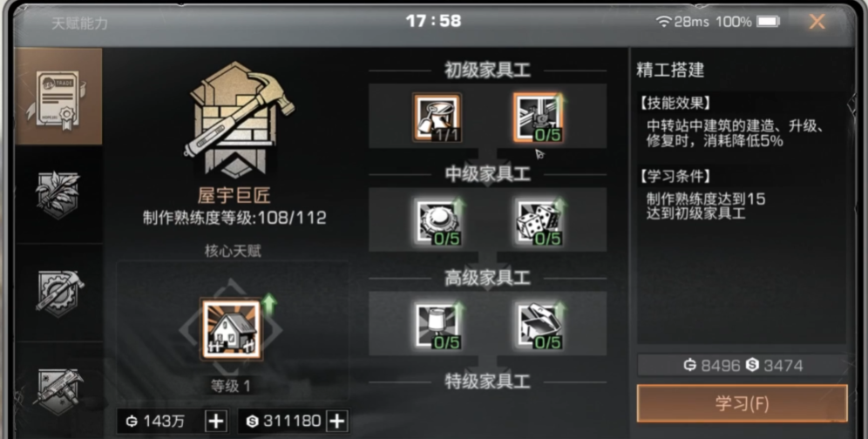The width and height of the screenshot is (868, 439).
Task: Open the plant gathering talent tab
Action: 58,193
